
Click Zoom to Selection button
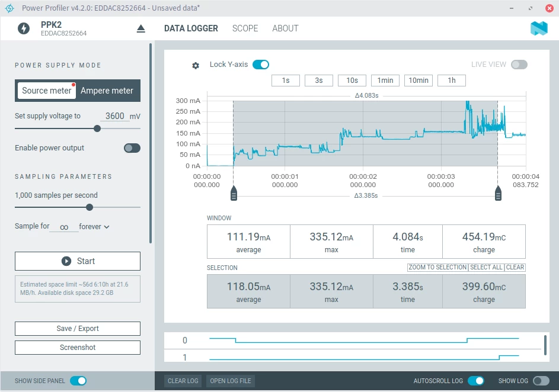[x=437, y=268]
